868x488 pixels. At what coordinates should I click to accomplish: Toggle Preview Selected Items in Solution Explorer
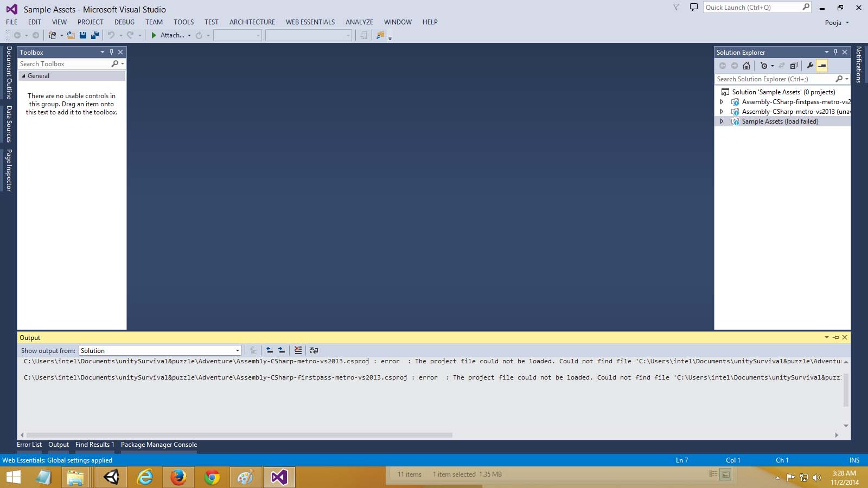pos(822,66)
